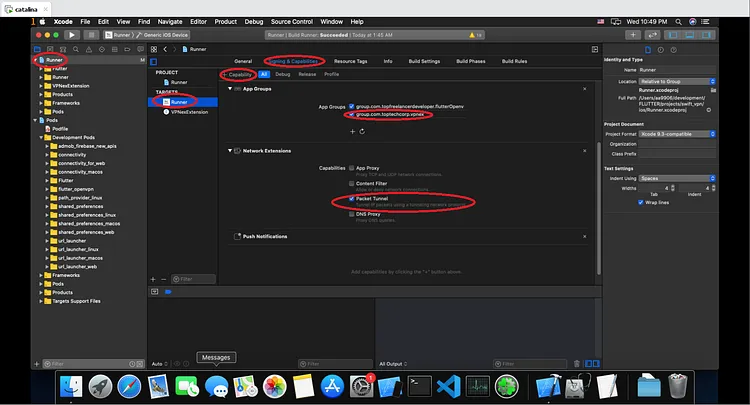The image size is (750, 405).
Task: Click the Stop button in toolbar
Action: click(x=91, y=35)
